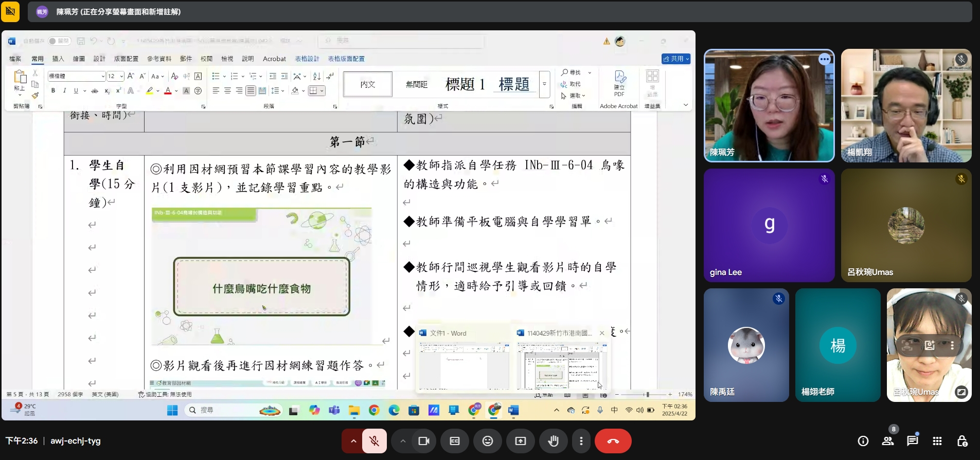980x460 pixels.
Task: Leave the call with red hang-up button
Action: 613,441
